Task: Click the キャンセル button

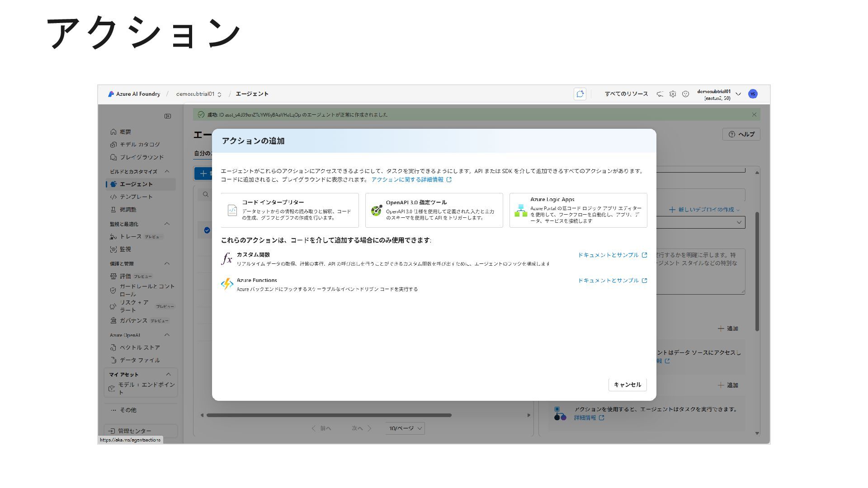Action: [x=627, y=385]
